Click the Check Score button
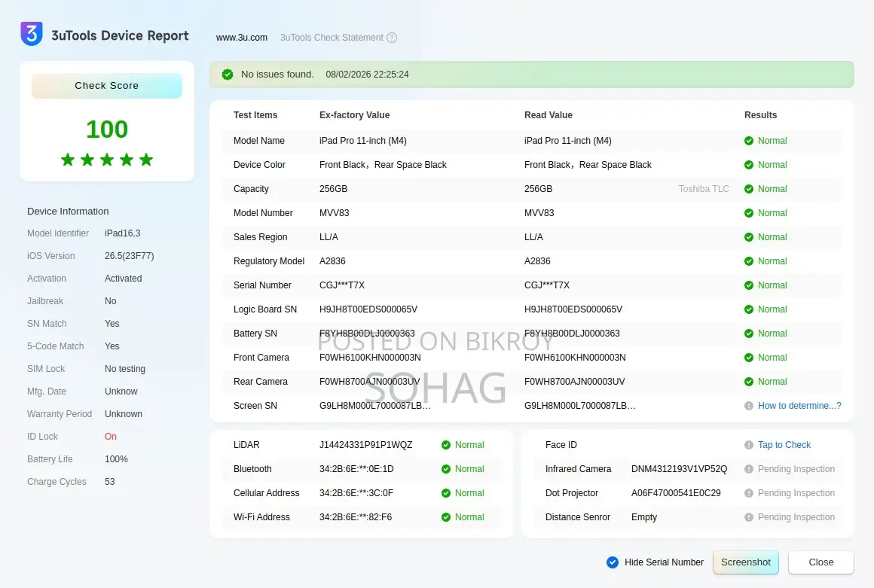This screenshot has width=874, height=588. (x=107, y=86)
